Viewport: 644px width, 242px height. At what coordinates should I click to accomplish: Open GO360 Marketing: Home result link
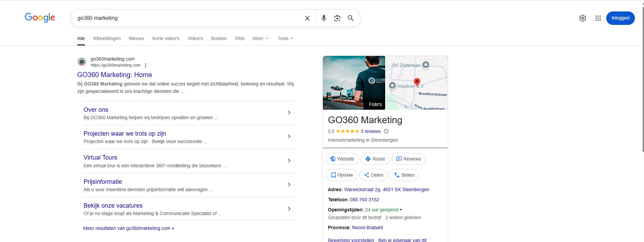[114, 75]
